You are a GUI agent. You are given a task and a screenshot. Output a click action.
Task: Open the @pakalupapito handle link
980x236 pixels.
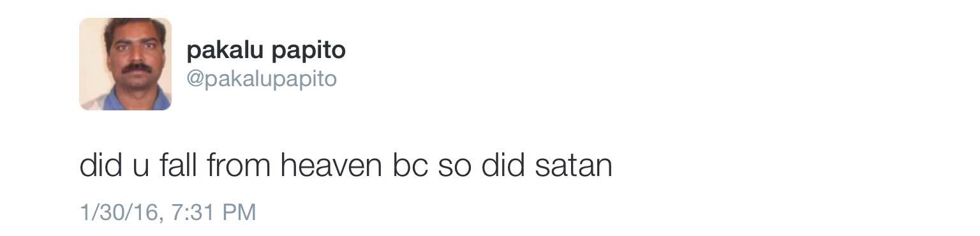click(x=262, y=80)
